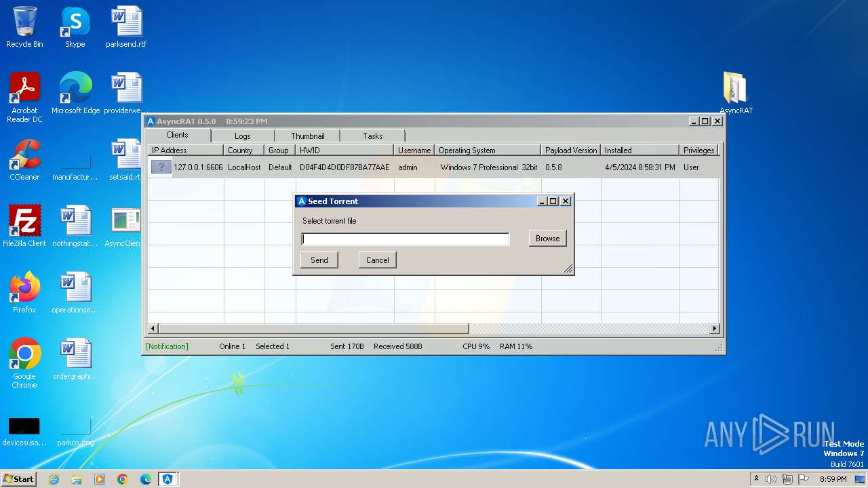Switch to the Logs tab
This screenshot has height=488, width=868.
(x=243, y=136)
